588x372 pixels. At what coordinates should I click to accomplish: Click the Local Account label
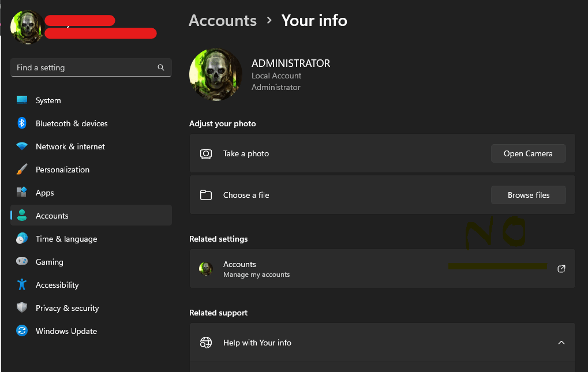click(276, 76)
